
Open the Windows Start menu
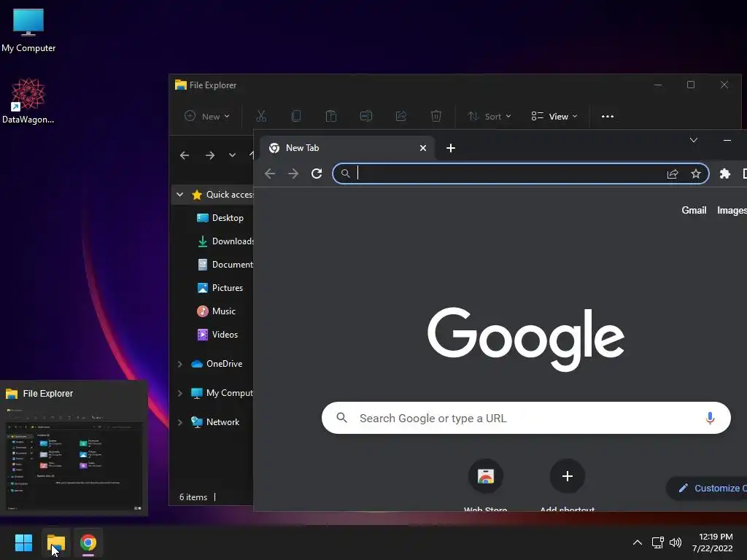coord(23,542)
